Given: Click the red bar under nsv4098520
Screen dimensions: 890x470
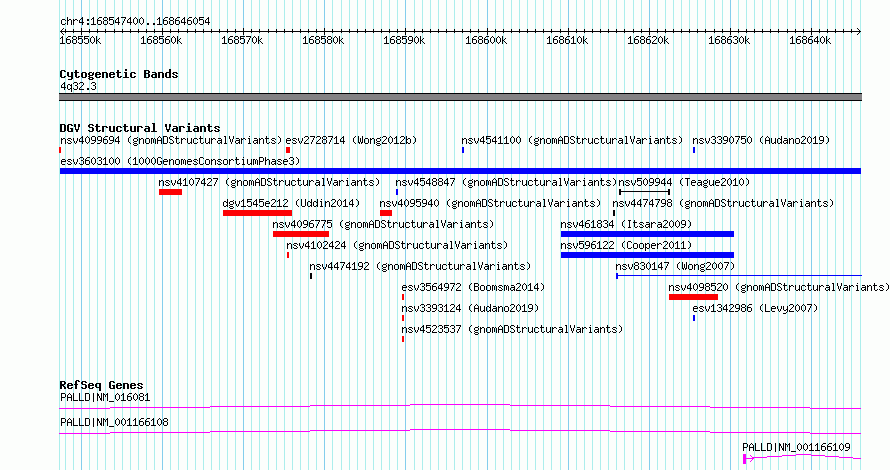Looking at the screenshot, I should pyautogui.click(x=693, y=297).
